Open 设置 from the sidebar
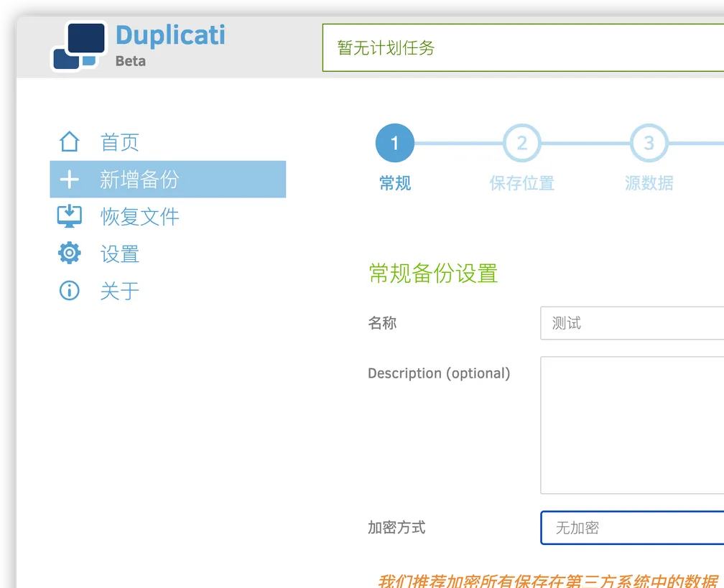Viewport: 724px width, 588px height. point(119,253)
